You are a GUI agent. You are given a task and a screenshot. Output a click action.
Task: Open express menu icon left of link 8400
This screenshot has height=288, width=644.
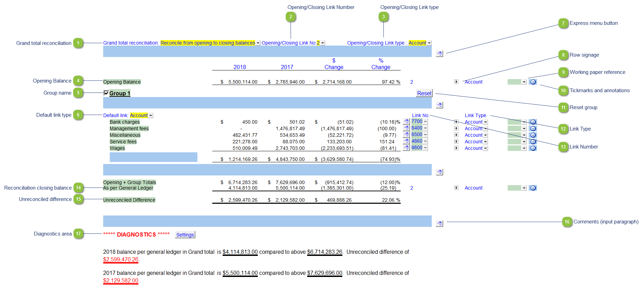pos(407,128)
